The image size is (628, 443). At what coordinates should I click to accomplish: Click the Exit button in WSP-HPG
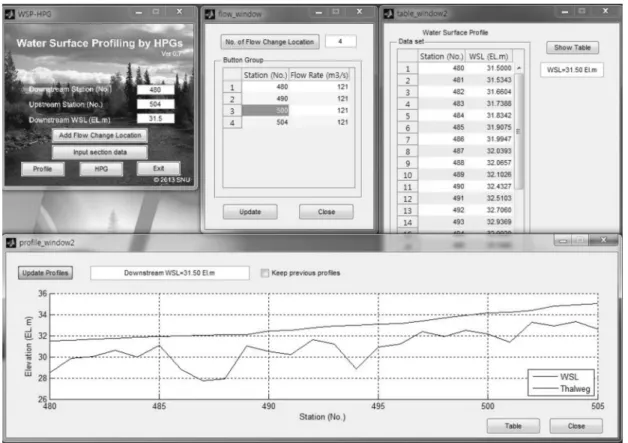159,169
